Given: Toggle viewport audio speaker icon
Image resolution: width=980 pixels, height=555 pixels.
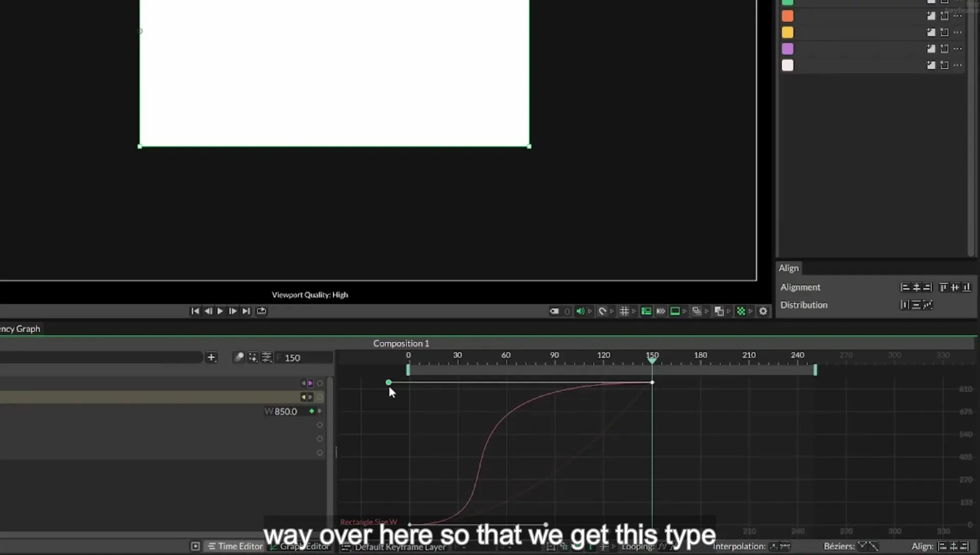Looking at the screenshot, I should 580,311.
